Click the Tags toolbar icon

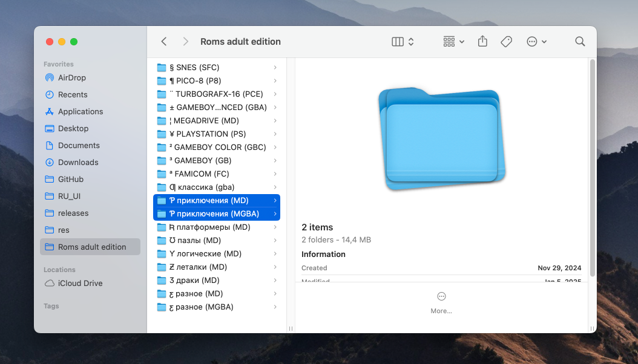[506, 42]
